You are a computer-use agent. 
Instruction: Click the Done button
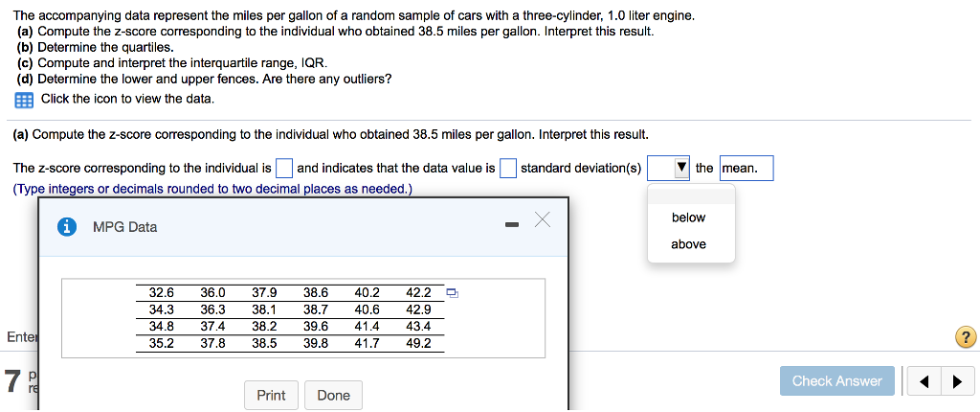tap(333, 395)
